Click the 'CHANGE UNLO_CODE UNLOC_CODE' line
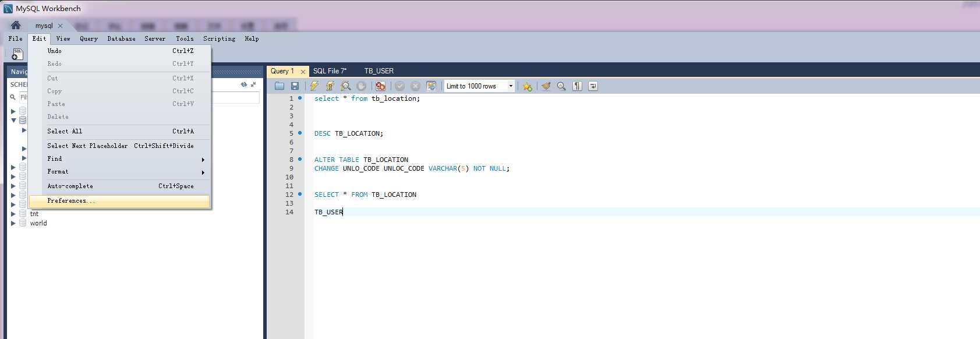The image size is (980, 339). click(412, 168)
